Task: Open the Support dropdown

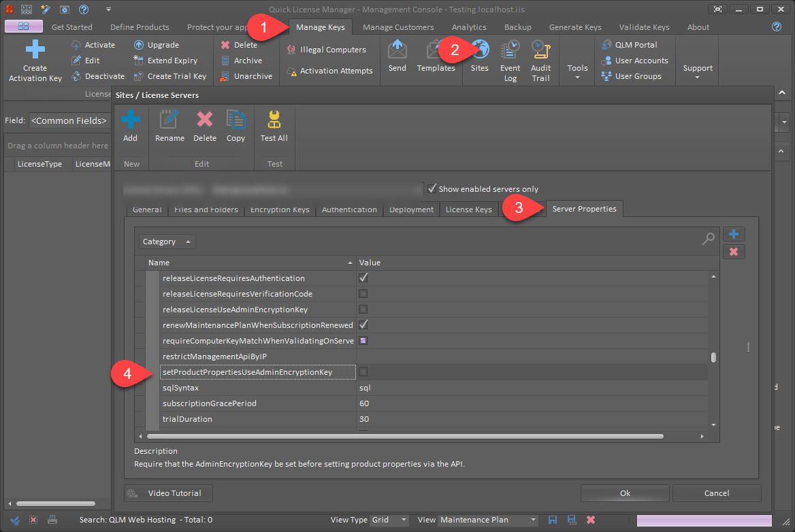Action: pos(698,71)
